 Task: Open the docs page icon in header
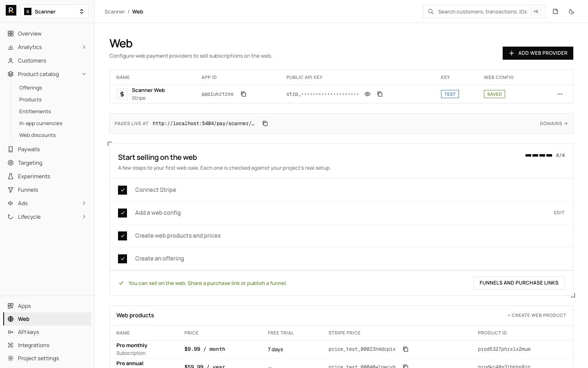tap(555, 11)
